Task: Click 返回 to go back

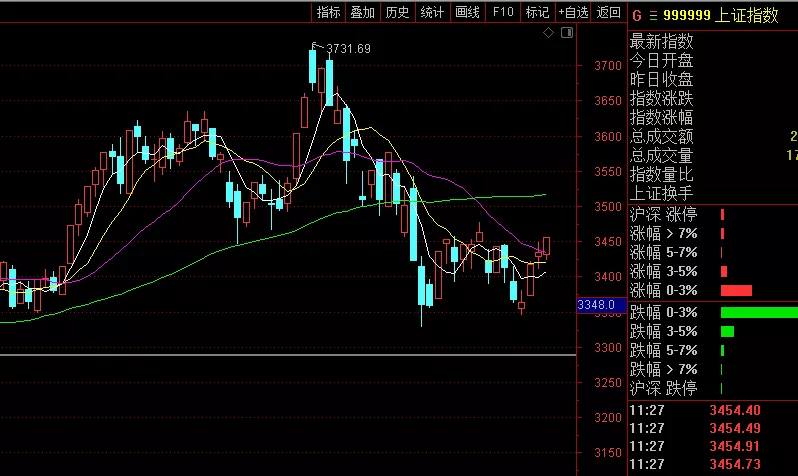Action: 609,12
